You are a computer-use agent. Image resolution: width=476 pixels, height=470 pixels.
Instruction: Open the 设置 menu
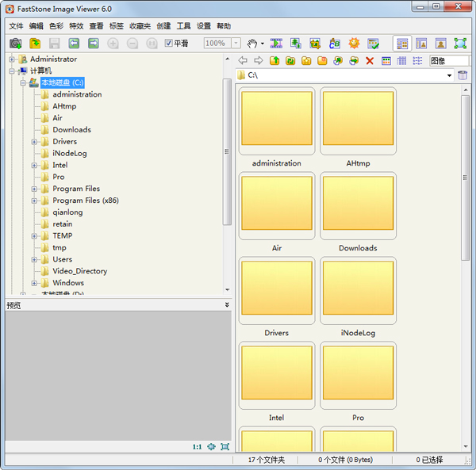pos(204,26)
